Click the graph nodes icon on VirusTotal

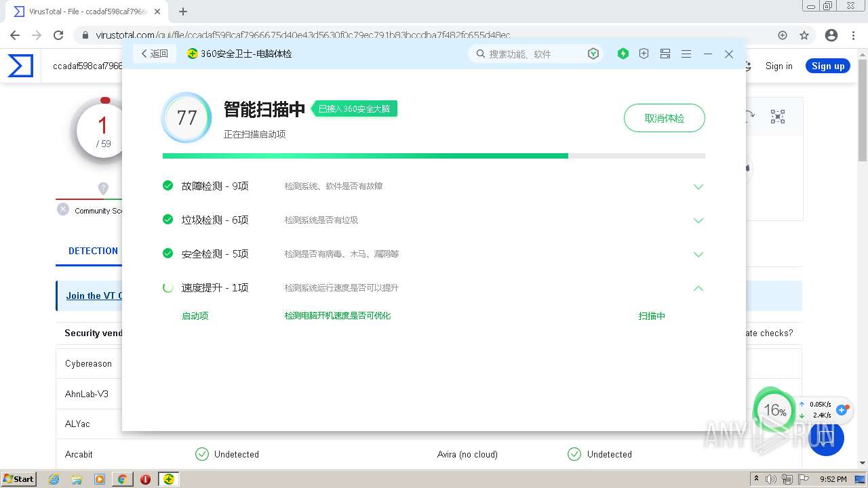(778, 117)
